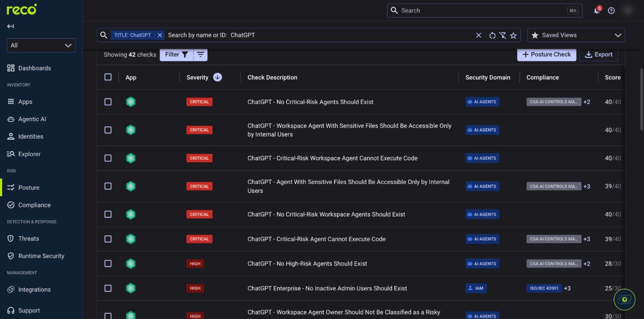
Task: Open the help question mark icon
Action: click(611, 11)
